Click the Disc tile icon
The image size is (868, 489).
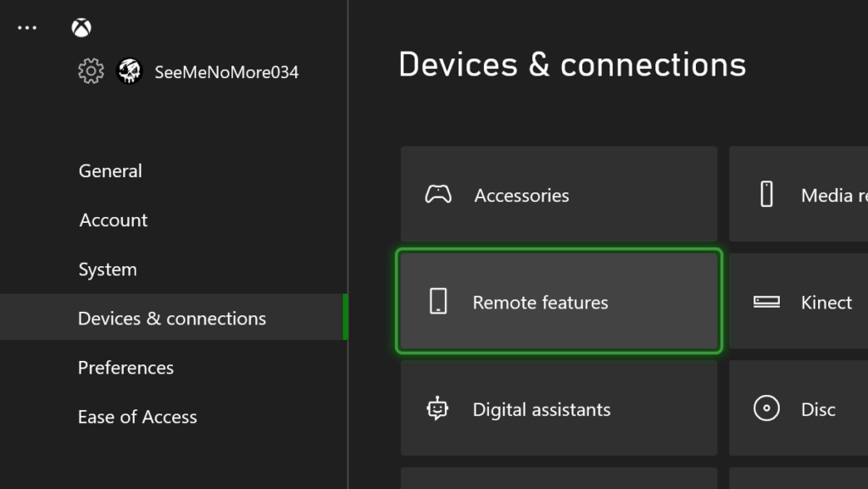point(768,408)
